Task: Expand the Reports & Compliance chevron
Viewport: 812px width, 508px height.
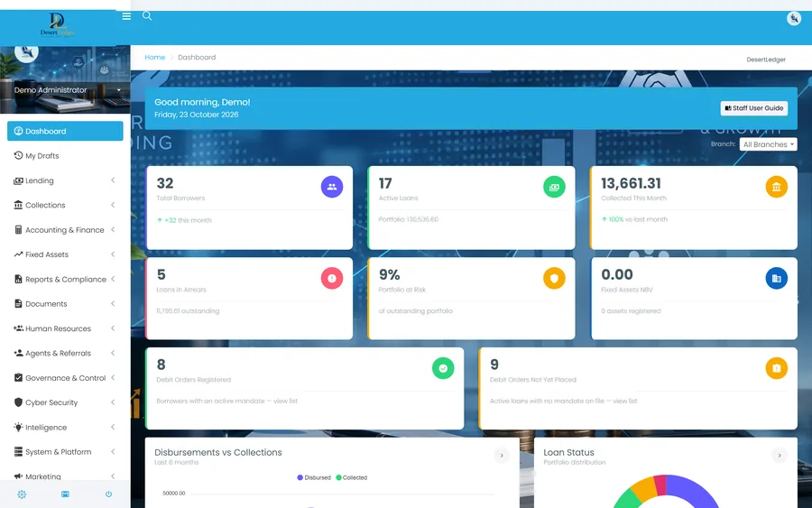Action: 113,279
